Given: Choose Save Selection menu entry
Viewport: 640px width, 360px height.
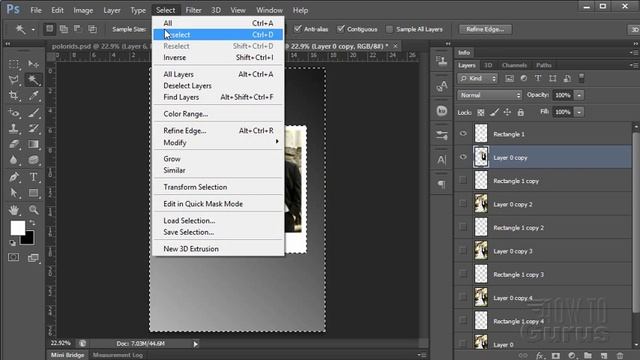Looking at the screenshot, I should [218, 232].
